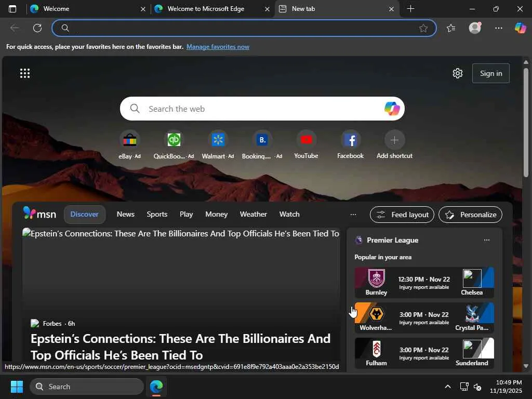Close the New tab tab

391,9
